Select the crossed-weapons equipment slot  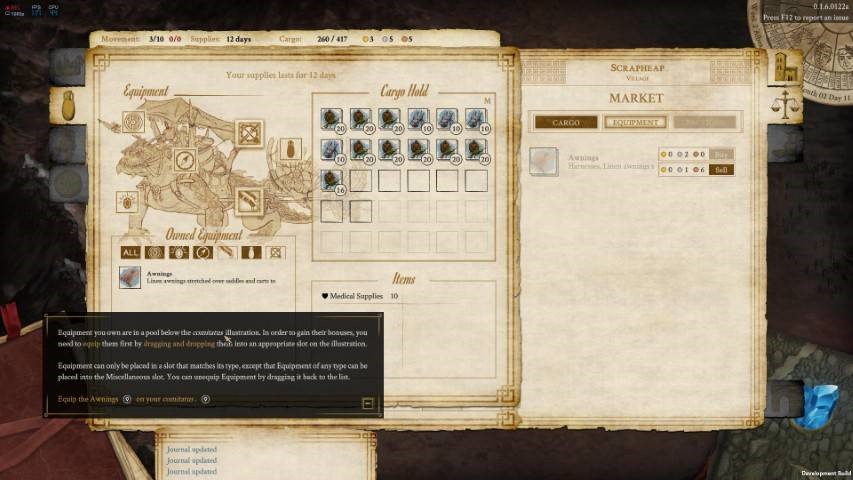coord(249,132)
